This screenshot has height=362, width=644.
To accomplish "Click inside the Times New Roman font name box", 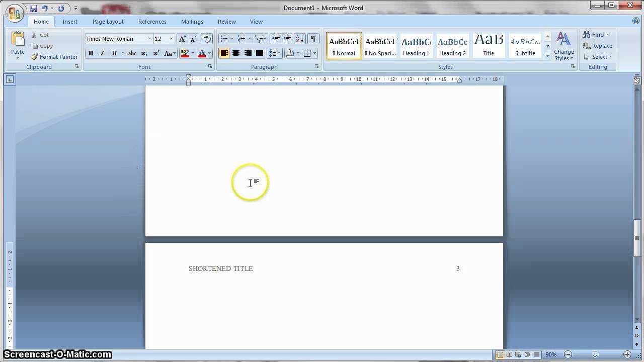I will coord(116,38).
